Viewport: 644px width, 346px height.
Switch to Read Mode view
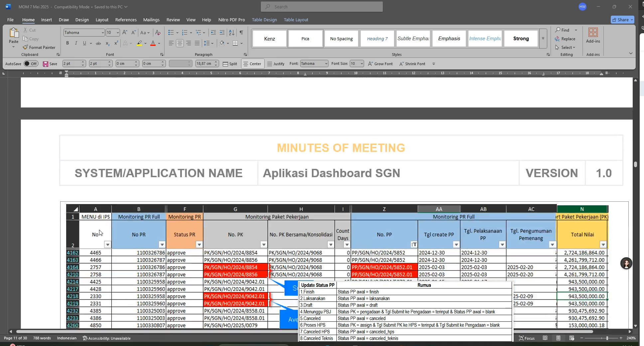click(545, 338)
